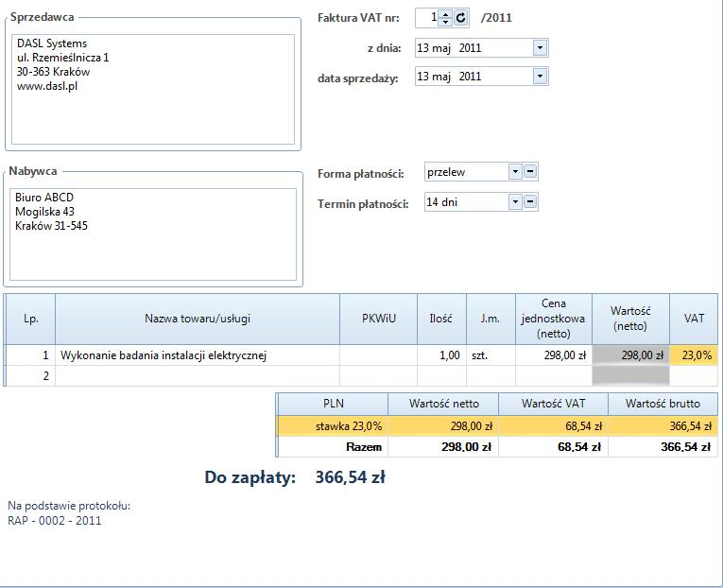The height and width of the screenshot is (588, 723).
Task: Click the Ilość cell showing 1,00
Action: coord(440,355)
